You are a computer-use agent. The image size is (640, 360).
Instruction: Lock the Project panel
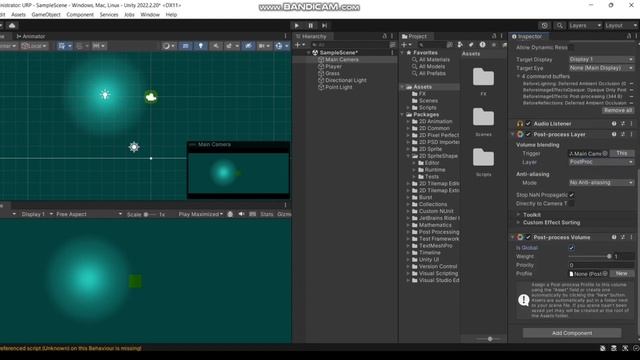click(x=494, y=36)
